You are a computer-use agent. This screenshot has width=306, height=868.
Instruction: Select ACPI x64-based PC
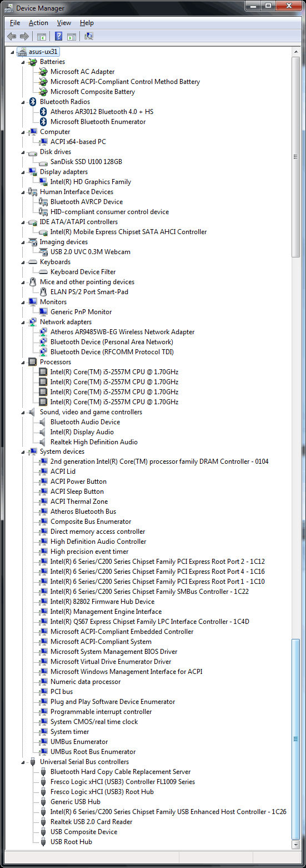tap(78, 142)
